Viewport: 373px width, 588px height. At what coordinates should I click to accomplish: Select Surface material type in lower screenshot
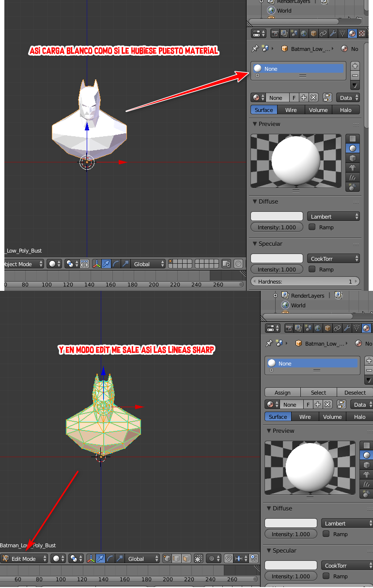[278, 417]
